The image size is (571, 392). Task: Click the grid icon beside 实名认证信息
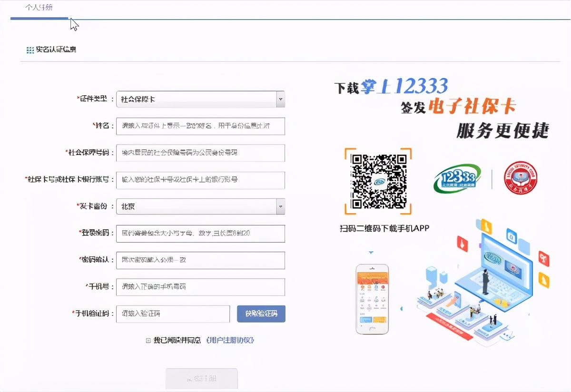pyautogui.click(x=30, y=50)
